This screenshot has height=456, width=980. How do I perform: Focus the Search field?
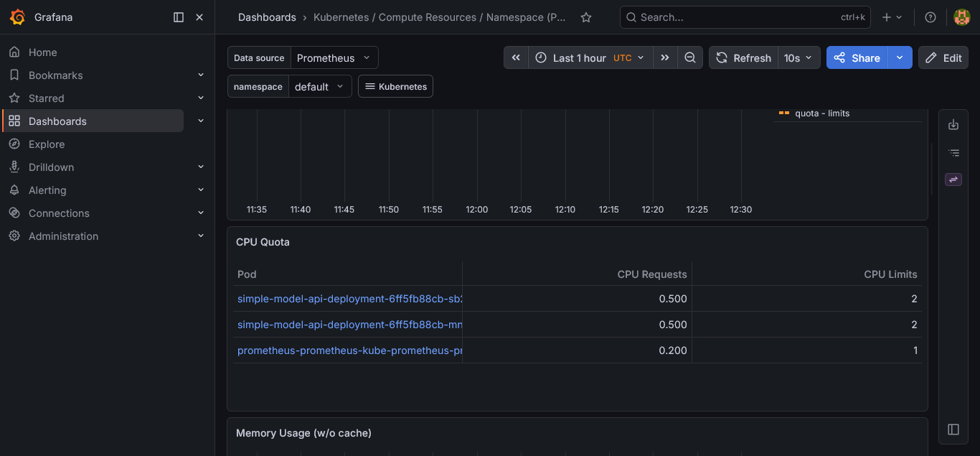[745, 17]
